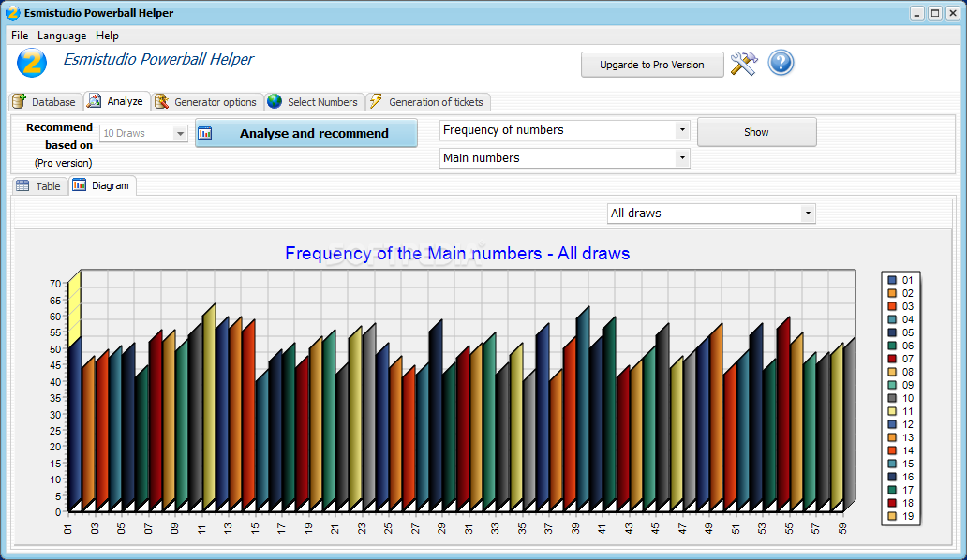Expand the Frequency of numbers dropdown
The height and width of the screenshot is (560, 967).
(681, 130)
